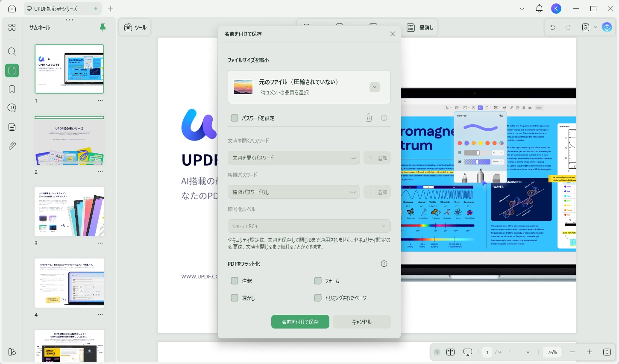Open more options for thumbnail 1
The image size is (619, 364).
[100, 101]
